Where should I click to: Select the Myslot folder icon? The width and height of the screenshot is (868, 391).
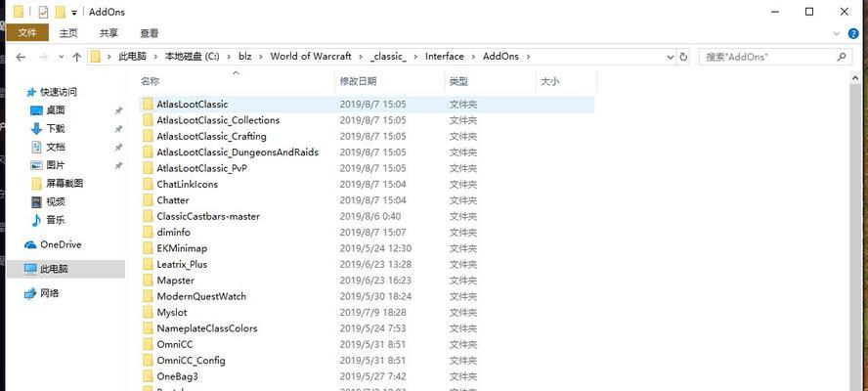tap(148, 313)
